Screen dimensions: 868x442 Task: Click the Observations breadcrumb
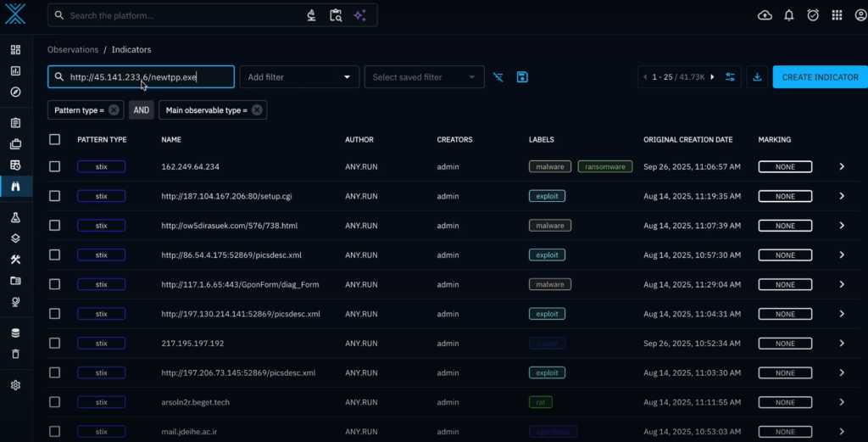(73, 50)
